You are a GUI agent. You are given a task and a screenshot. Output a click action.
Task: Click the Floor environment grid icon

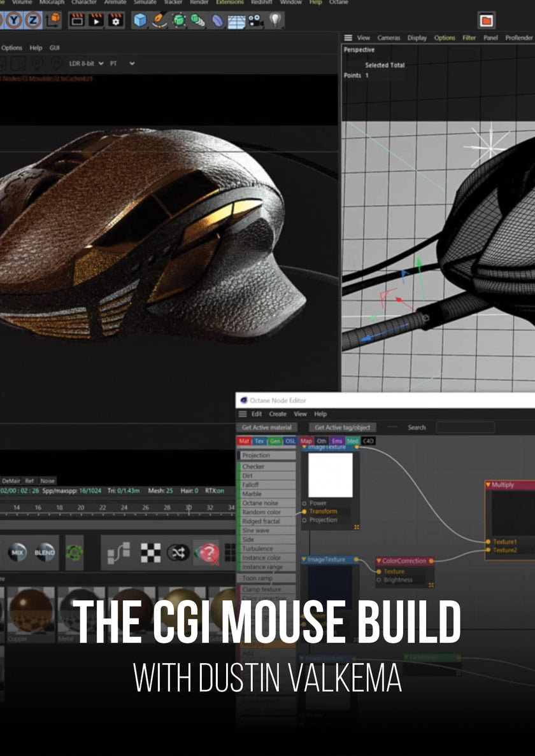point(236,21)
